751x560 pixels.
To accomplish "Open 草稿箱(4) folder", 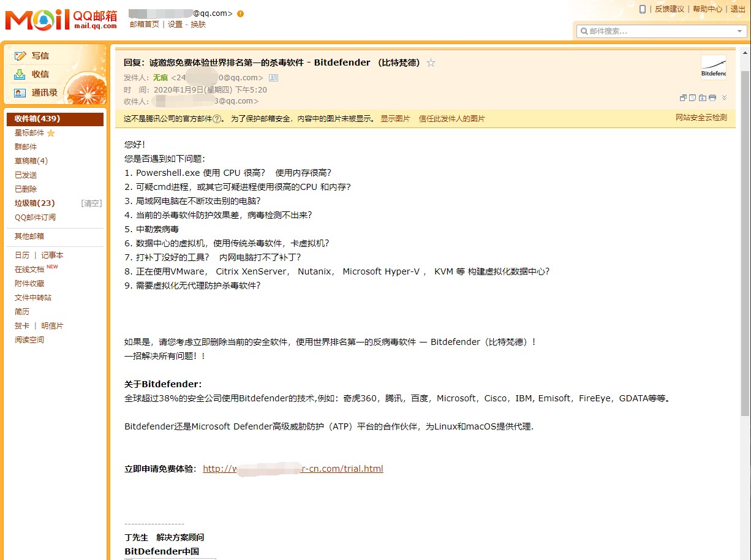I will click(31, 161).
